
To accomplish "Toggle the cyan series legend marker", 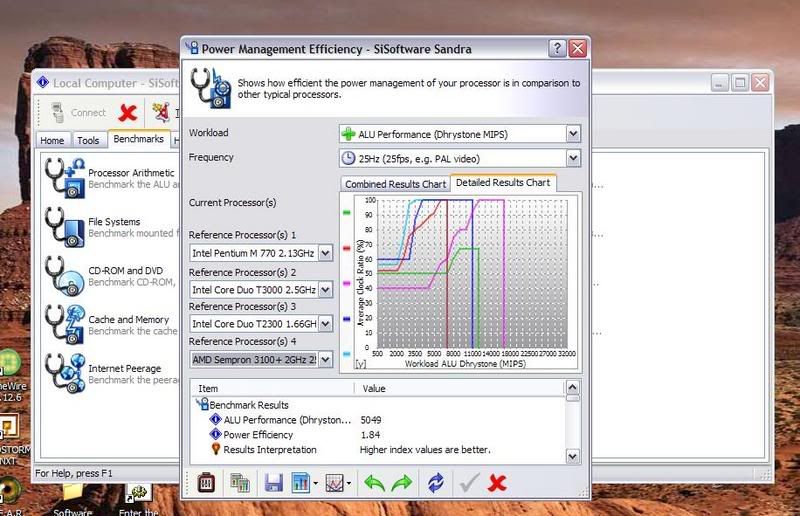I will pyautogui.click(x=346, y=354).
